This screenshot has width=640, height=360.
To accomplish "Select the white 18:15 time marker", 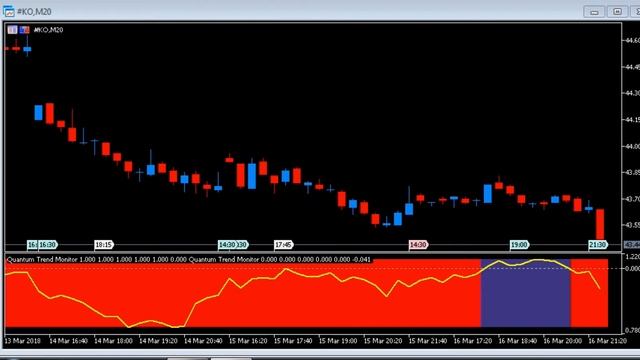I will point(104,245).
